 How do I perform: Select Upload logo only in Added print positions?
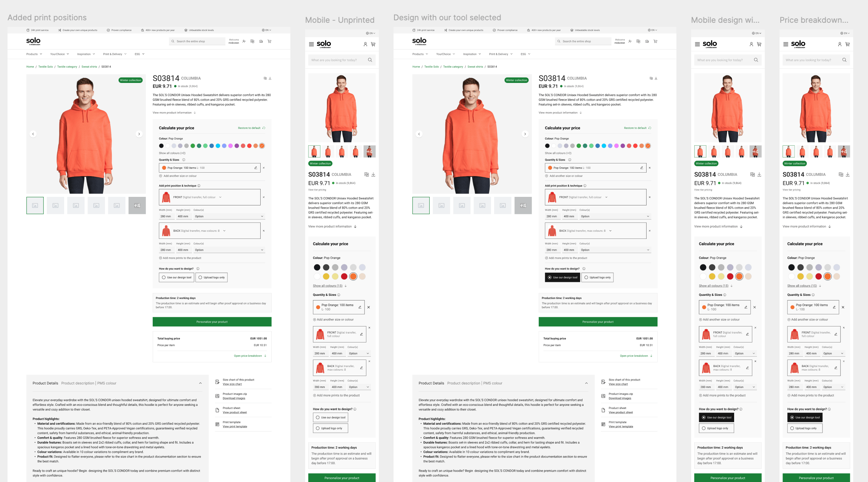pos(211,277)
